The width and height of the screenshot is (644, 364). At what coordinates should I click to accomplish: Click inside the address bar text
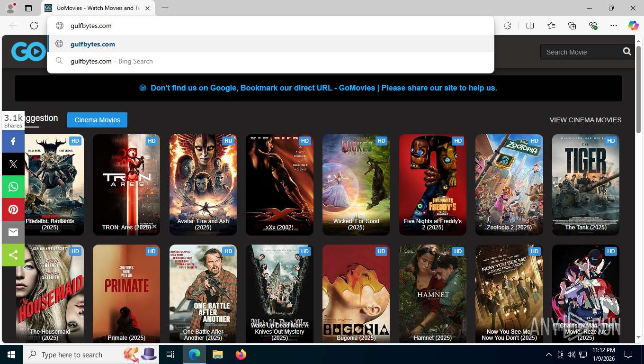tap(91, 26)
